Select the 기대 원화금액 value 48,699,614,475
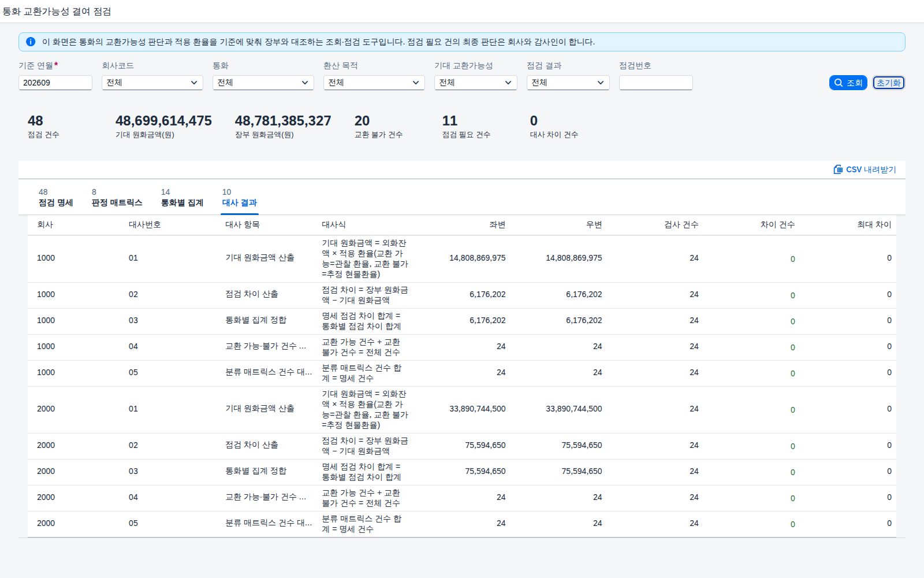The width and height of the screenshot is (924, 578). click(x=163, y=121)
